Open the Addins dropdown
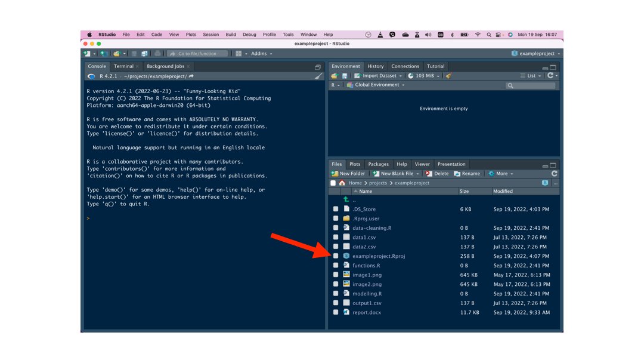This screenshot has width=644, height=363. 262,54
